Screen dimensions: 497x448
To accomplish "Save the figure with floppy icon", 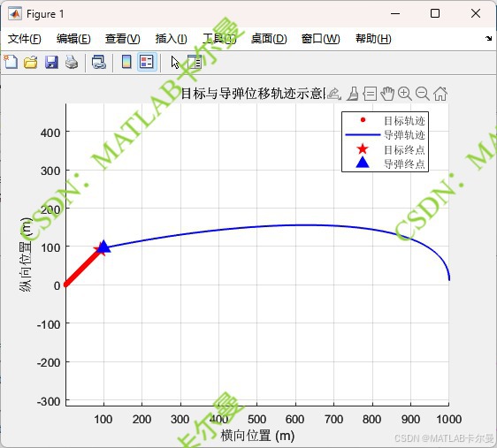I will [51, 62].
